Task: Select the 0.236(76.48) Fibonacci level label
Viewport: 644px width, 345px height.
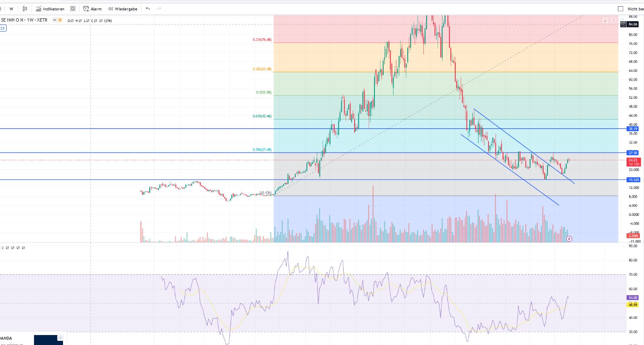Action: point(262,40)
